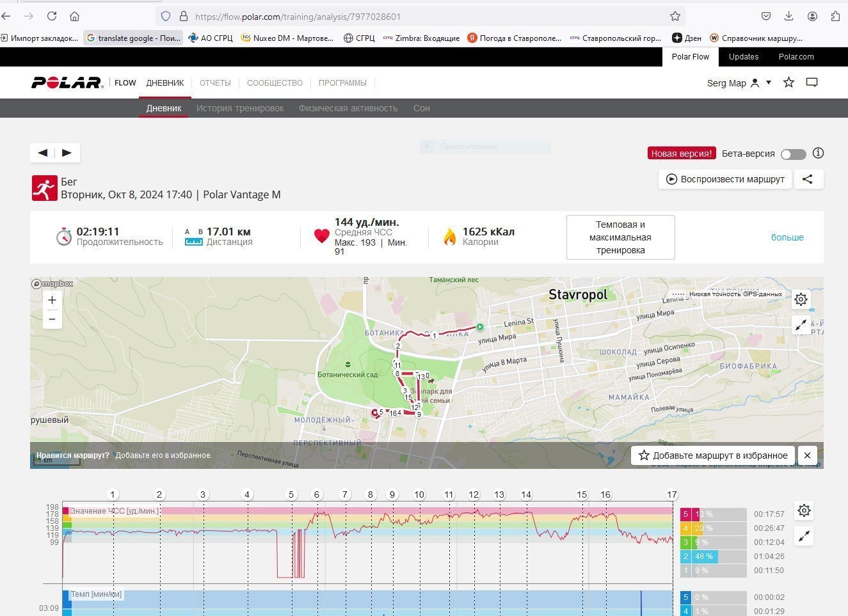Select lap marker 17 above the chart
This screenshot has width=848, height=616.
click(x=672, y=494)
